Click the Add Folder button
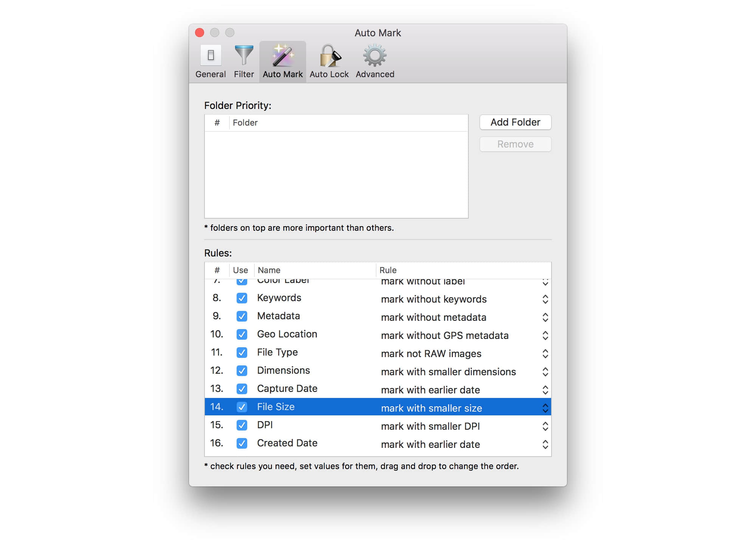 tap(515, 122)
